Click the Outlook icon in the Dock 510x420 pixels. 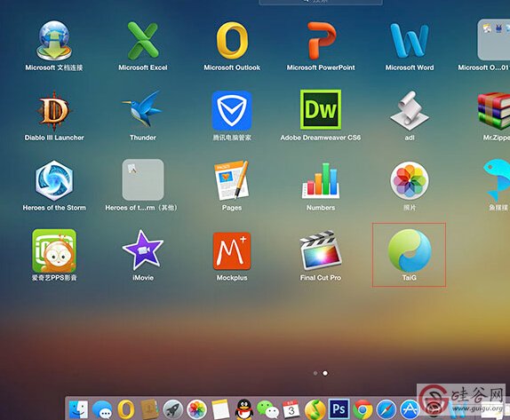pyautogui.click(x=126, y=409)
